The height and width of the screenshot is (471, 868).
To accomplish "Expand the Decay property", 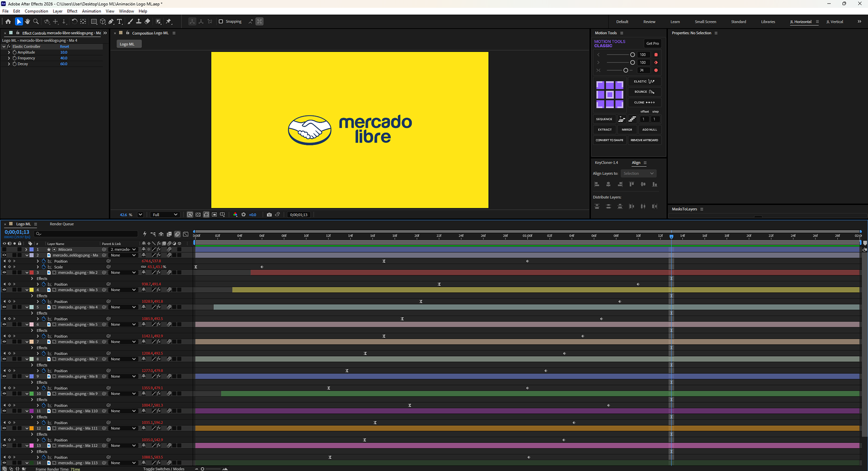I will tap(9, 64).
